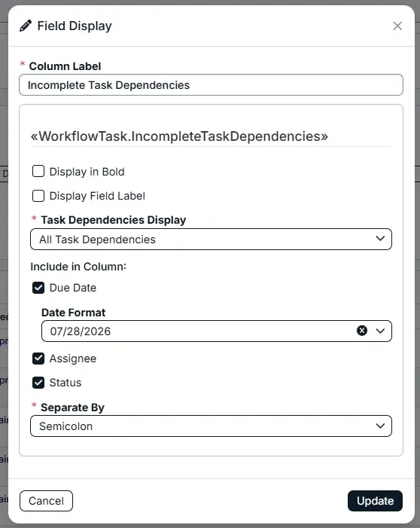The height and width of the screenshot is (528, 420).
Task: Click the WorkflowTask.IncompleteTaskDependencies merge field text
Action: (x=179, y=136)
